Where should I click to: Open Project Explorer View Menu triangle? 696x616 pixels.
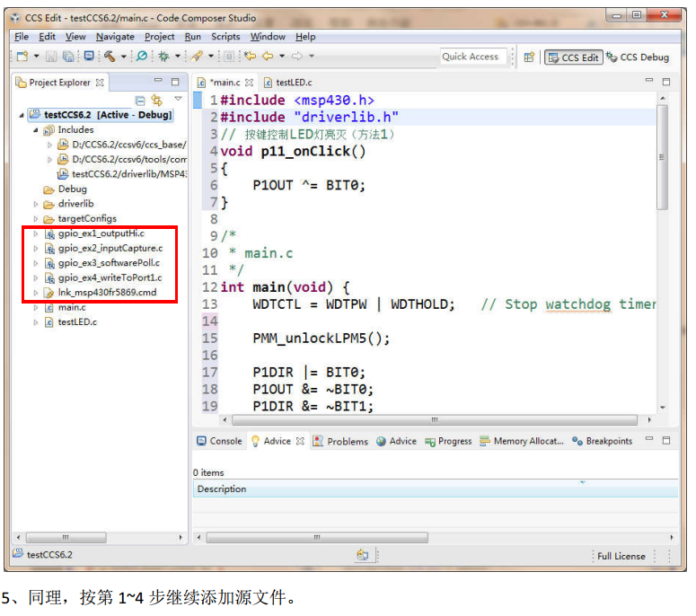[178, 99]
